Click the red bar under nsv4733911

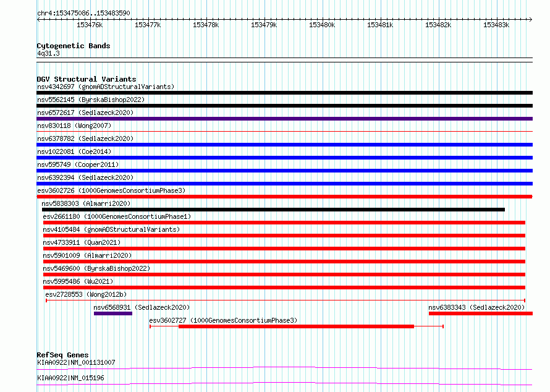pyautogui.click(x=284, y=249)
